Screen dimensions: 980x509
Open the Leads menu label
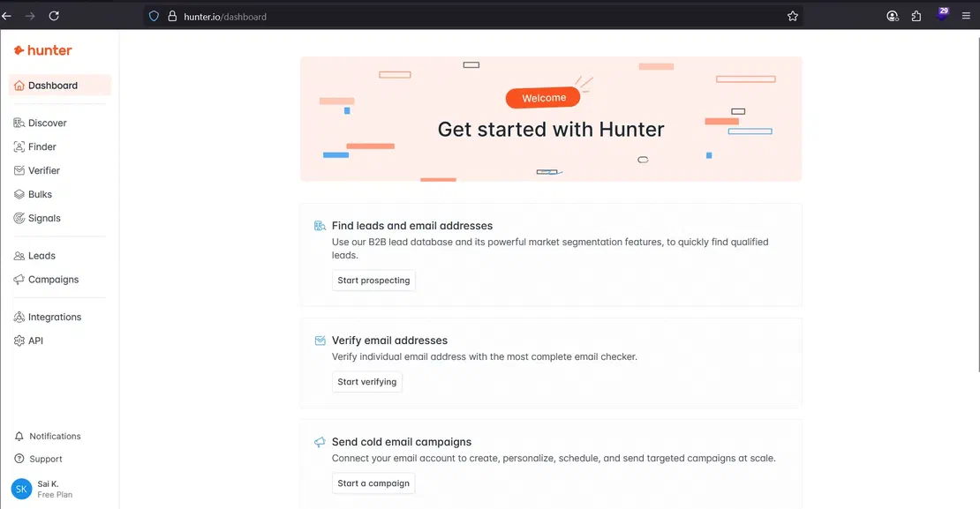41,256
